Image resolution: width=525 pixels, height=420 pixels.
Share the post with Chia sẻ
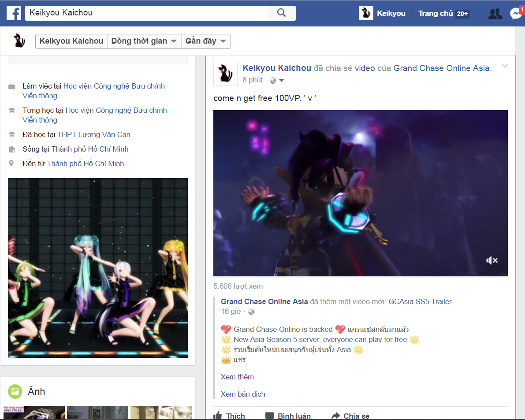click(x=350, y=416)
